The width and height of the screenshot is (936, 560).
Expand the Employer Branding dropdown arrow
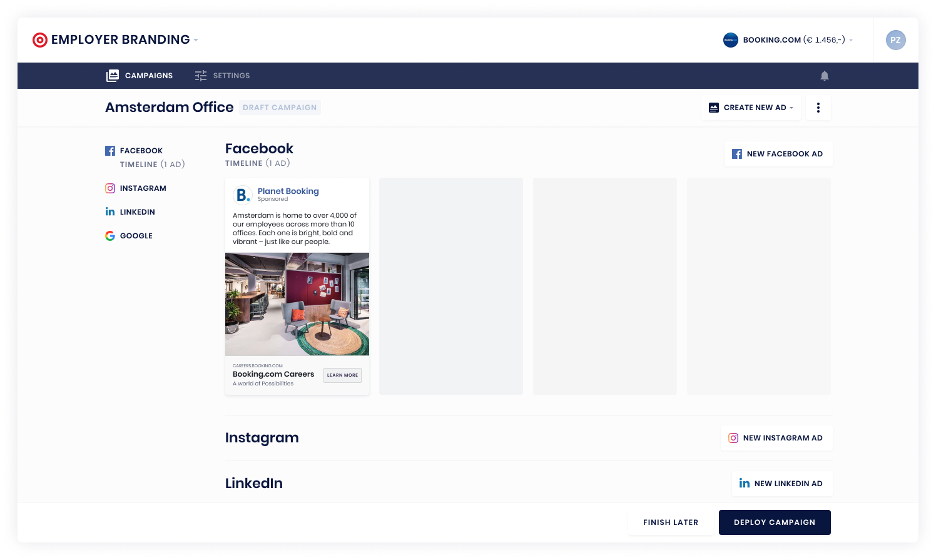point(196,40)
